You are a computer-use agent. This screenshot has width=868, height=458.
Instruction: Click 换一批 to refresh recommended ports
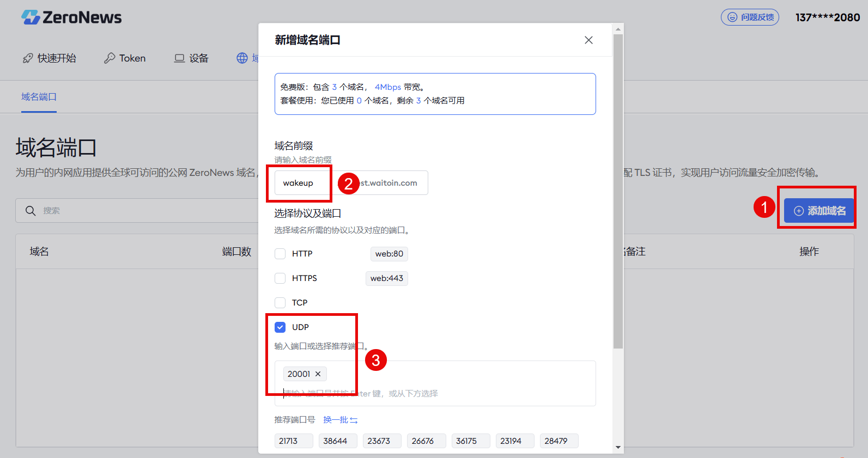(340, 420)
